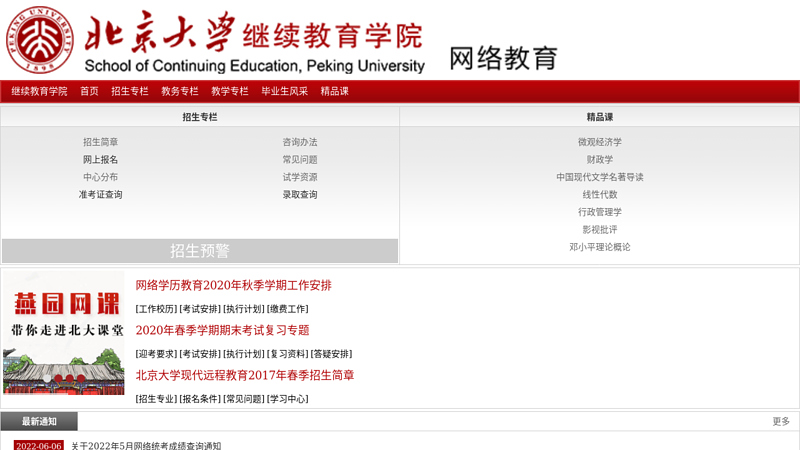Click [考试安排] under the 复习专题 headline
The height and width of the screenshot is (450, 800).
coord(200,354)
